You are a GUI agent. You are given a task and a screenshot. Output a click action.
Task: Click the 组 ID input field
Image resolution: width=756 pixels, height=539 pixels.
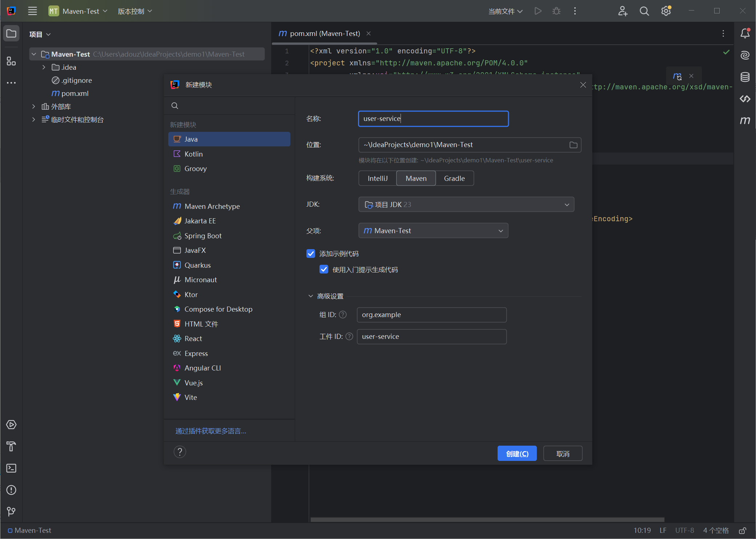tap(431, 315)
